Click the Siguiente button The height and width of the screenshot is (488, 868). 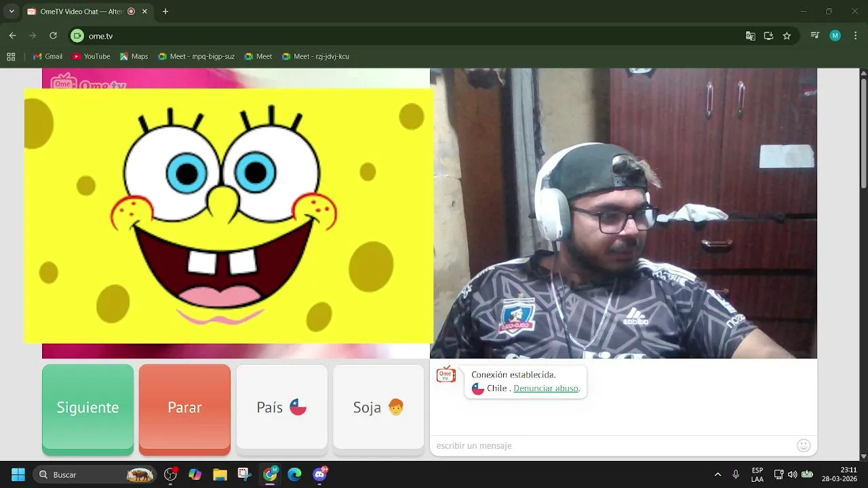87,407
